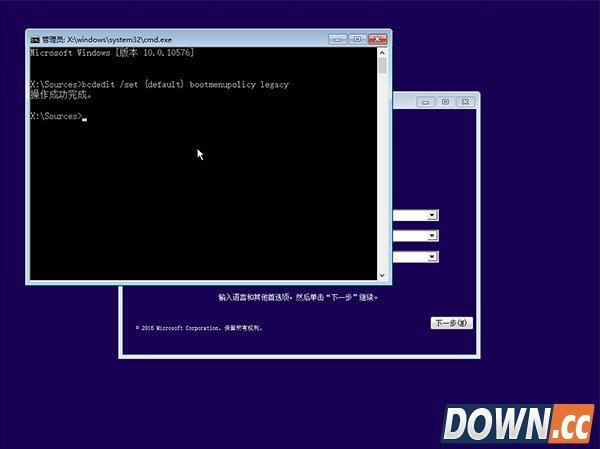The image size is (600, 449).
Task: Maximize the Windows Setup window behind
Action: (x=445, y=102)
